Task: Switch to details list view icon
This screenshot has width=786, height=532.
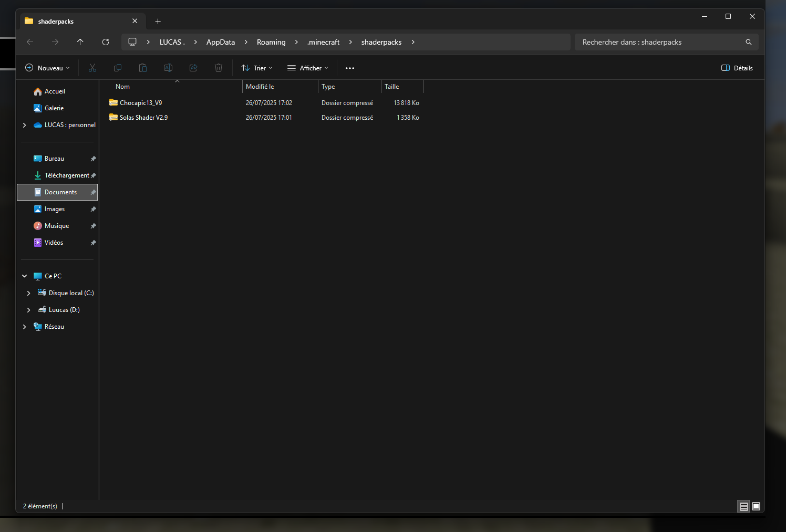Action: click(743, 506)
